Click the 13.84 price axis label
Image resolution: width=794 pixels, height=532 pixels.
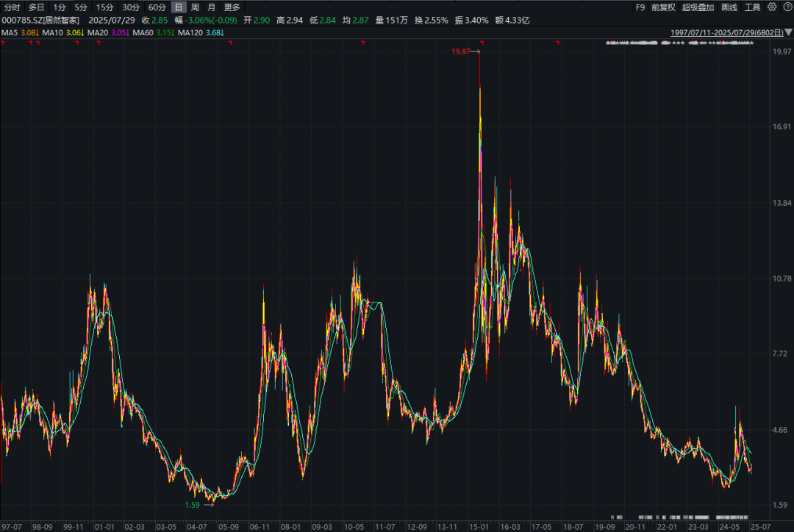pos(782,203)
